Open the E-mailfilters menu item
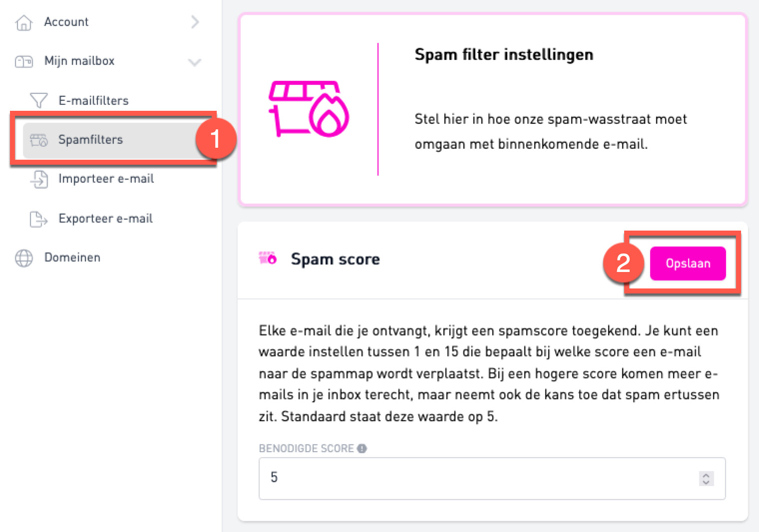 point(93,100)
